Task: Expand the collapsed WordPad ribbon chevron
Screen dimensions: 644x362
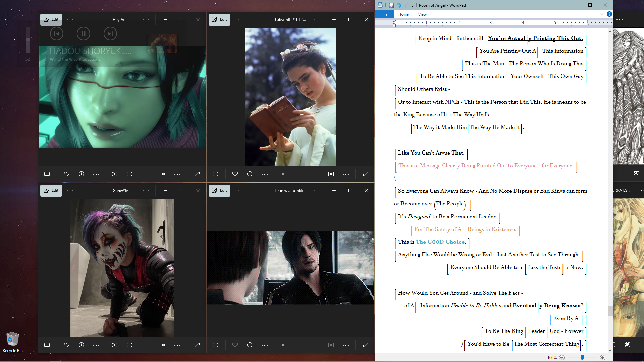Action: [602, 14]
